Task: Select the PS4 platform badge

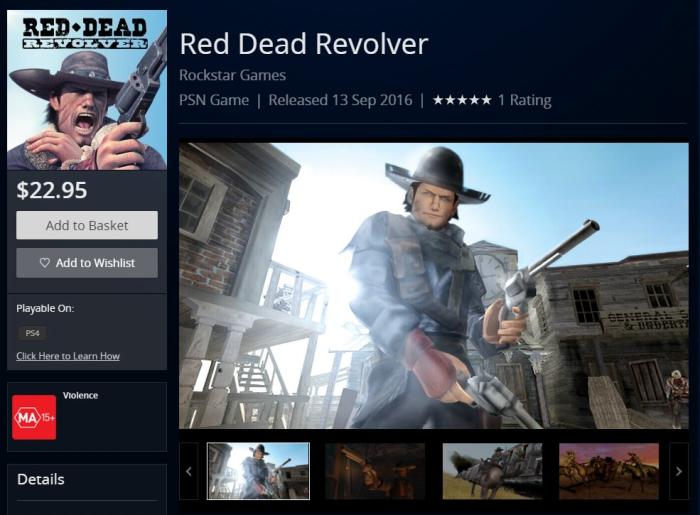Action: [x=32, y=333]
